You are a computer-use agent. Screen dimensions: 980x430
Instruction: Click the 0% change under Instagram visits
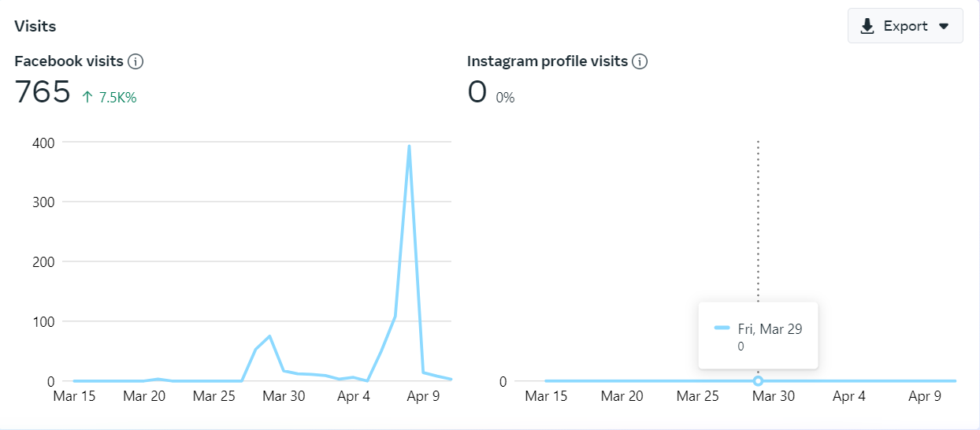click(x=505, y=98)
